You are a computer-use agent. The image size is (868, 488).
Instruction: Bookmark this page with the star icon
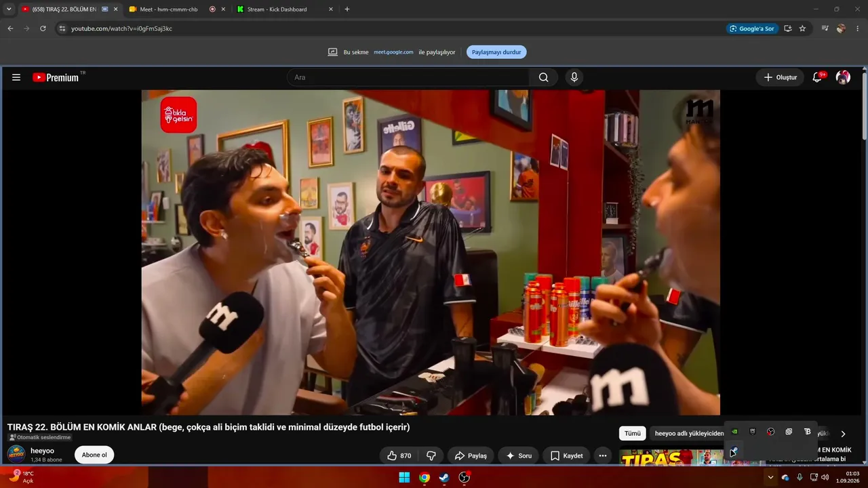click(803, 28)
